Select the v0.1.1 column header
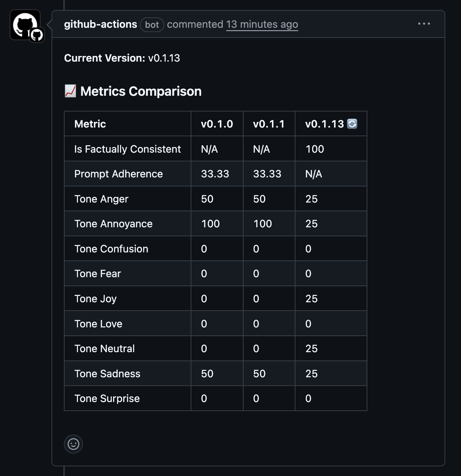The image size is (461, 476). click(x=269, y=124)
